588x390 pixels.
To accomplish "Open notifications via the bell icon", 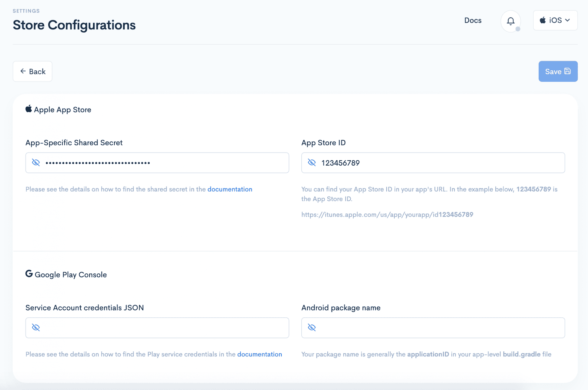I will click(511, 21).
